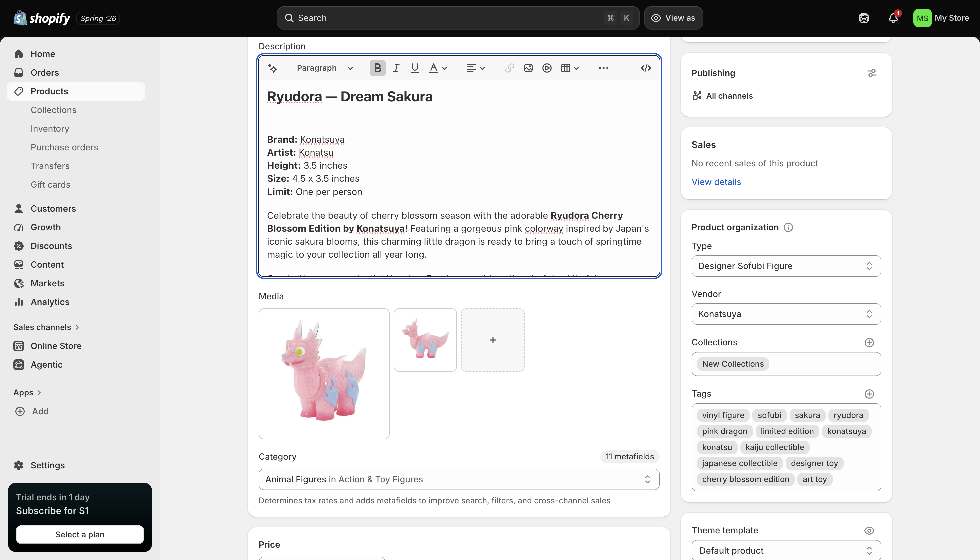The height and width of the screenshot is (560, 980).
Task: Open the Products section
Action: click(x=76, y=91)
